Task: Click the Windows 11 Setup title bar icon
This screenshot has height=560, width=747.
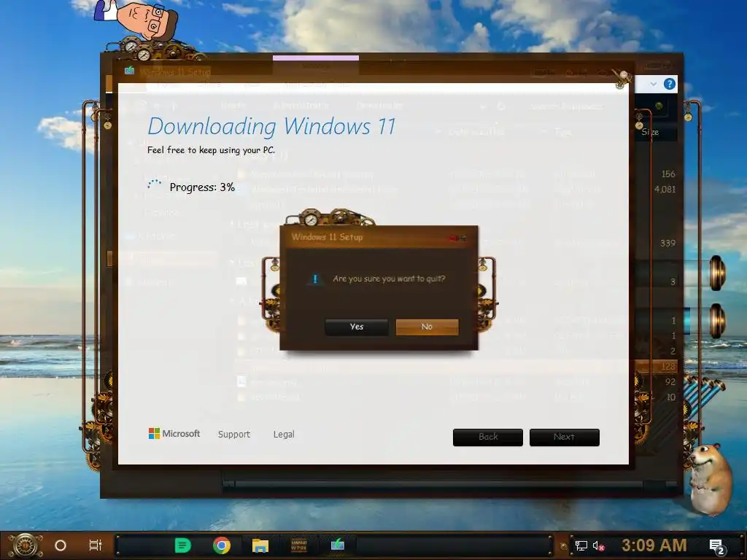Action: [129, 71]
